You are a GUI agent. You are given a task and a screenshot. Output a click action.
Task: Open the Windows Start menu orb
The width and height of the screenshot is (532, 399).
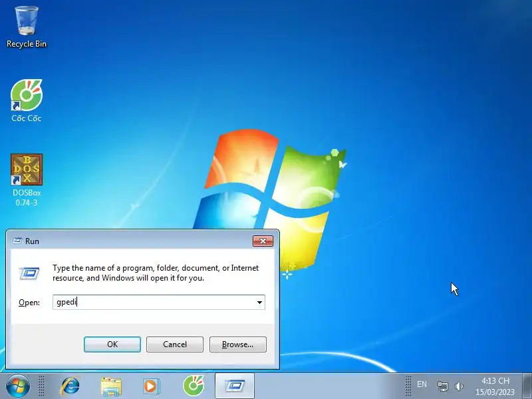(18, 386)
